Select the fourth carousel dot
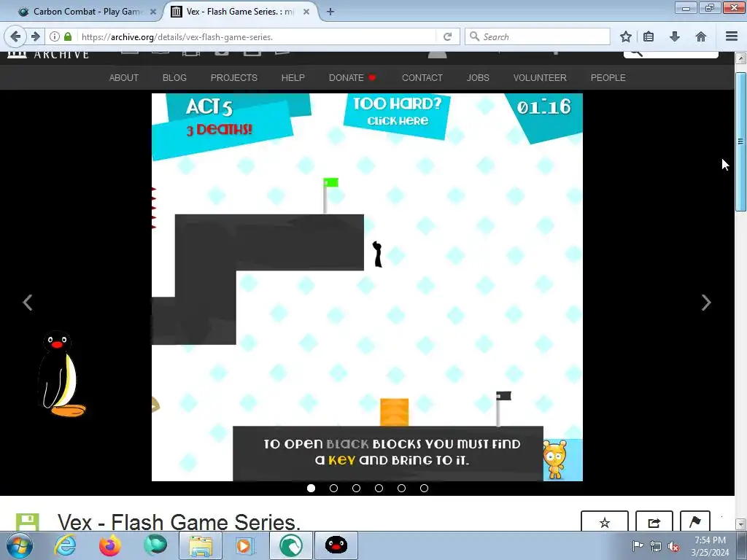The width and height of the screenshot is (747, 560). pyautogui.click(x=379, y=488)
